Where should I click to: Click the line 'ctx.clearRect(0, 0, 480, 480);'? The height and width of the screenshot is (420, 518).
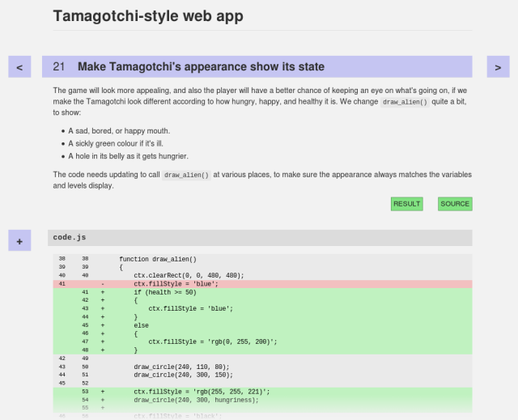click(x=189, y=275)
